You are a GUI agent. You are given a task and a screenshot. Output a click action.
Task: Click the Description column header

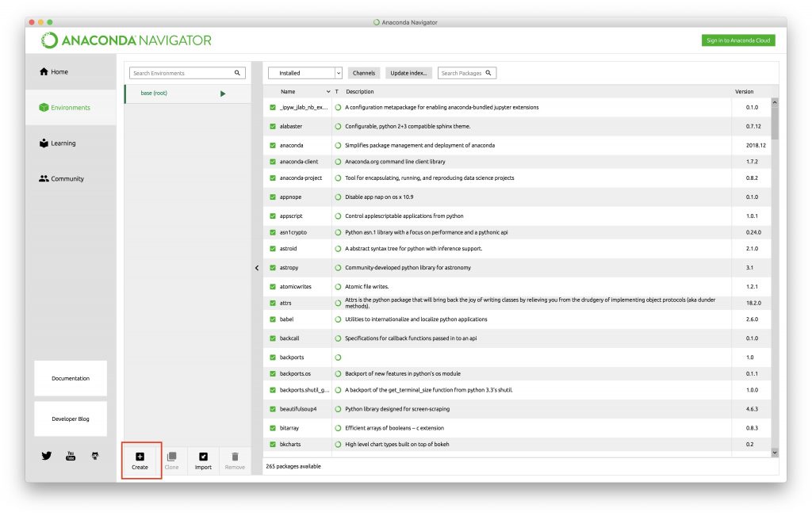(x=360, y=92)
